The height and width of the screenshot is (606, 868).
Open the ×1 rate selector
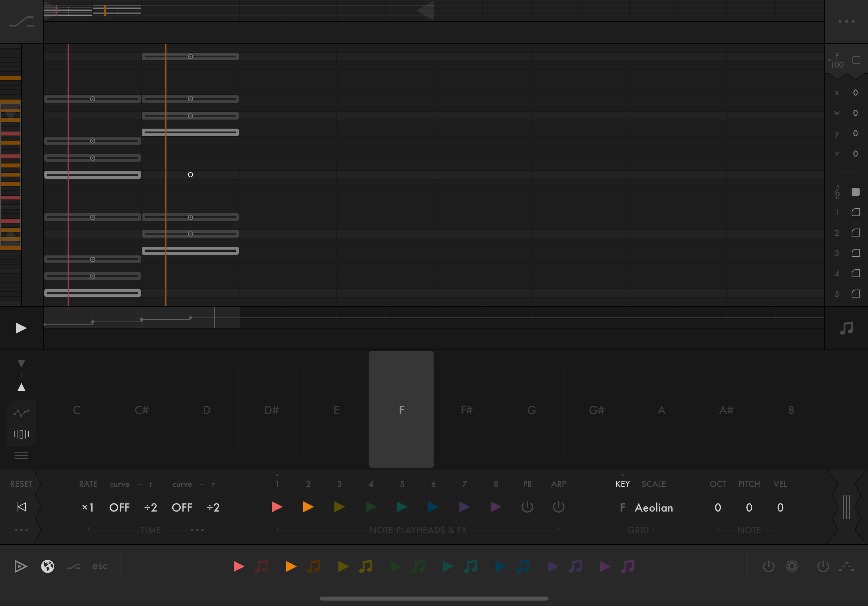pyautogui.click(x=88, y=508)
